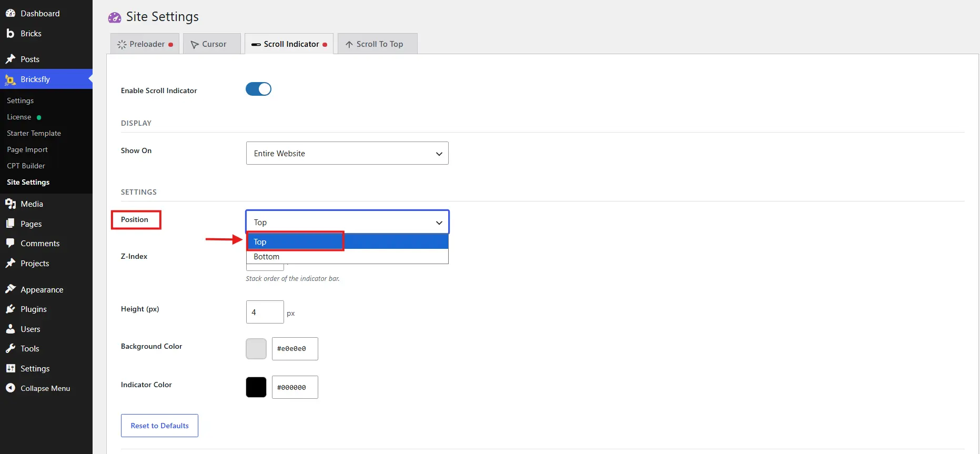The width and height of the screenshot is (980, 454).
Task: Open the black Indicator Color swatch
Action: [256, 387]
